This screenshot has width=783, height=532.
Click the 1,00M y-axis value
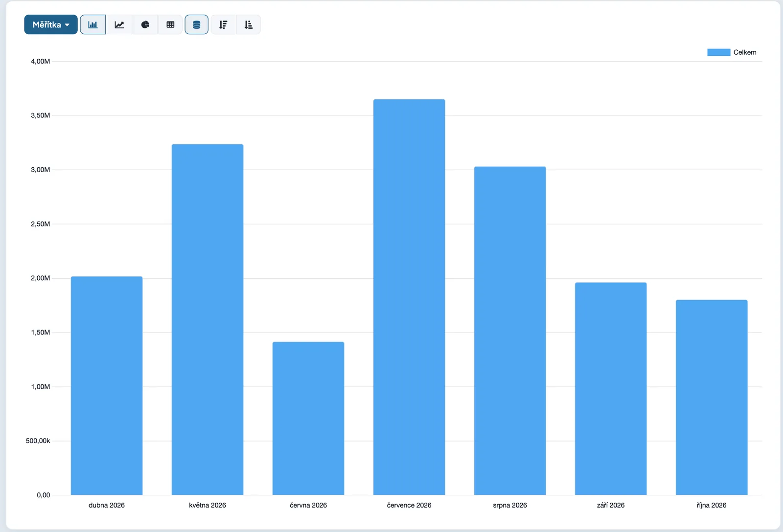point(41,387)
